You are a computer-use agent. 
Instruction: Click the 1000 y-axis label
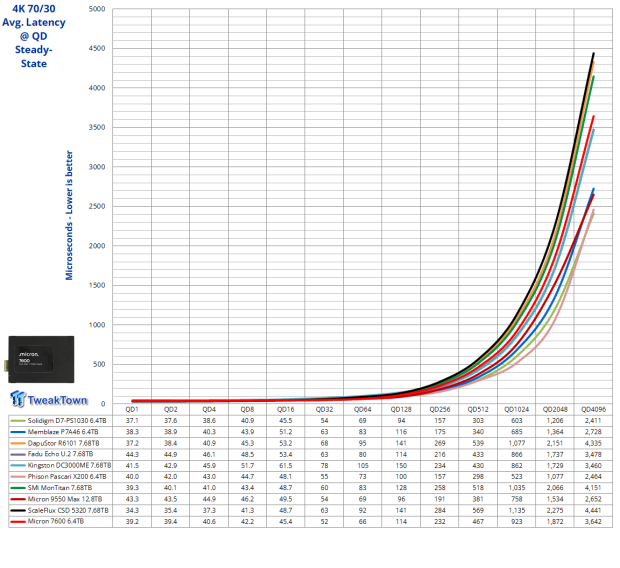[x=97, y=325]
